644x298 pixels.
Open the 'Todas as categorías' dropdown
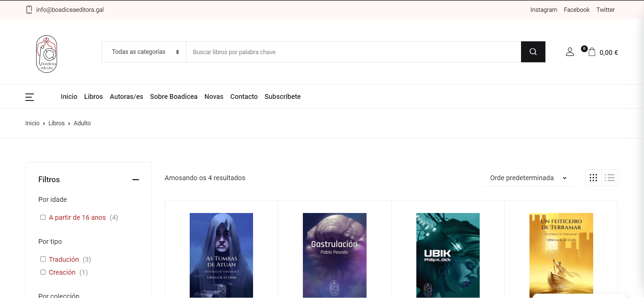tap(144, 52)
